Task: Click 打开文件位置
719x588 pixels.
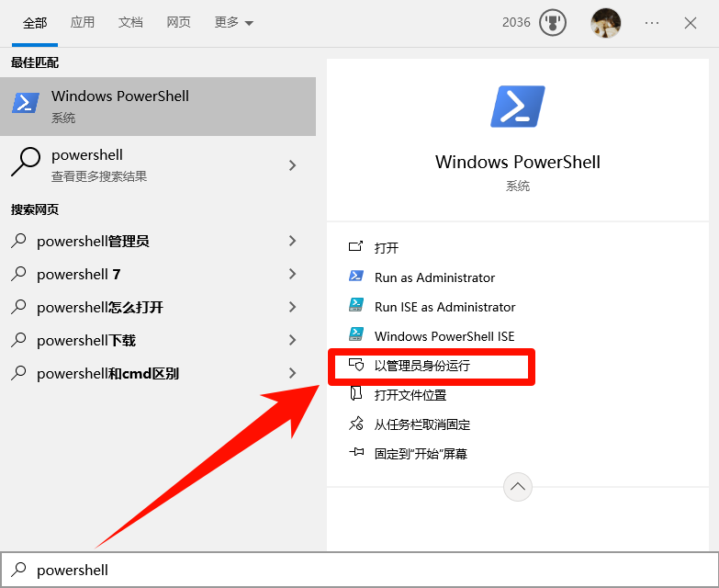Action: tap(410, 395)
